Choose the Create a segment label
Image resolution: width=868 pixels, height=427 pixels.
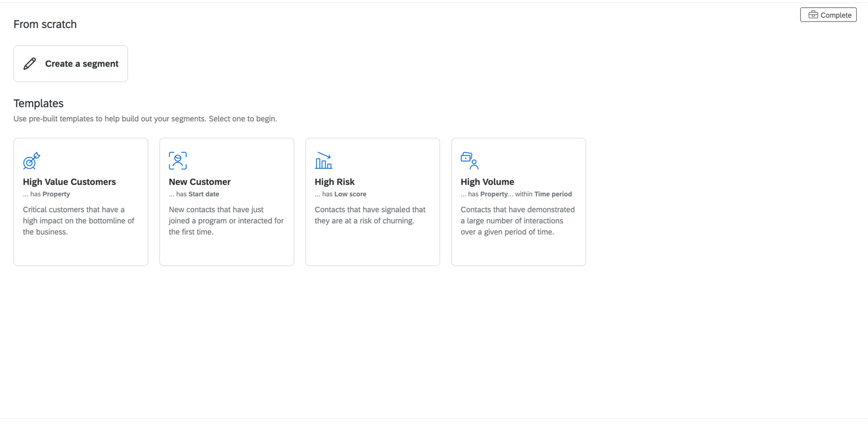[x=82, y=64]
